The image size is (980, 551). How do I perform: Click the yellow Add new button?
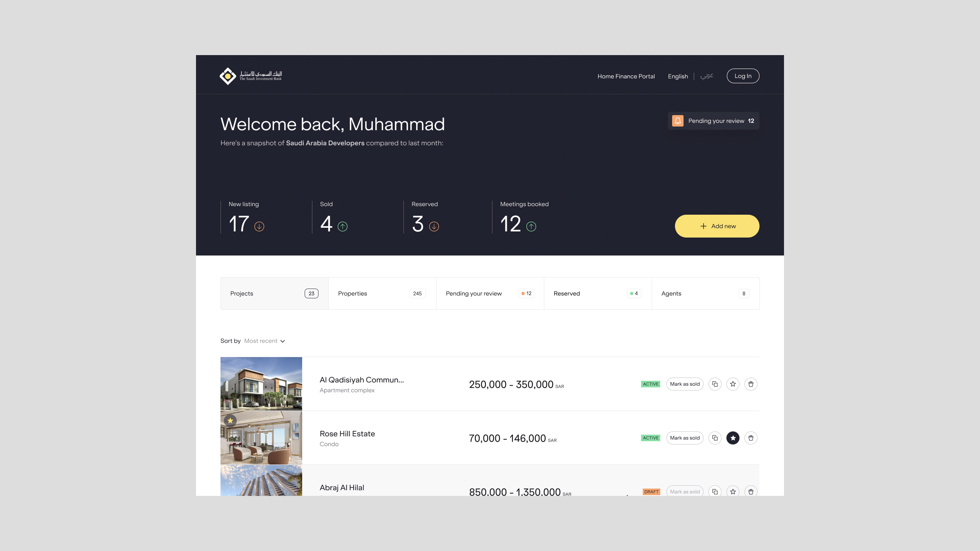click(717, 226)
